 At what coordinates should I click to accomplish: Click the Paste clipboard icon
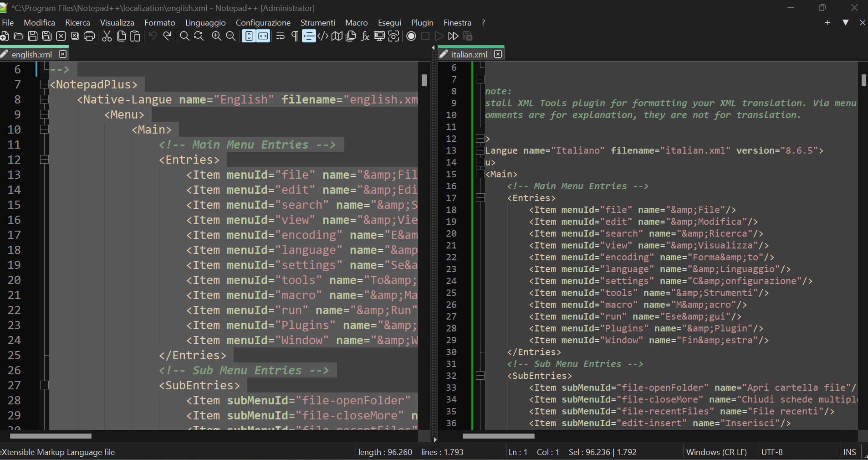point(135,36)
